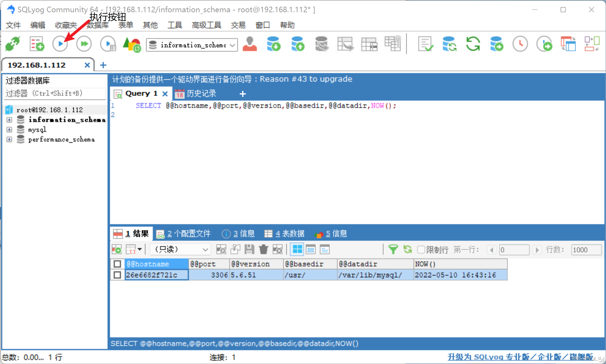Open a new query editor icon
606x364 pixels.
pyautogui.click(x=37, y=44)
